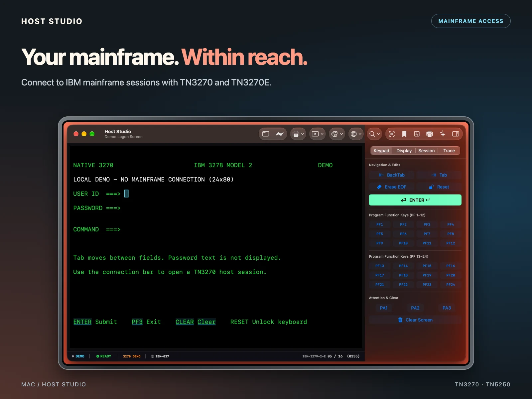Toggle the right sidebar panel icon
532x399 pixels.
456,134
